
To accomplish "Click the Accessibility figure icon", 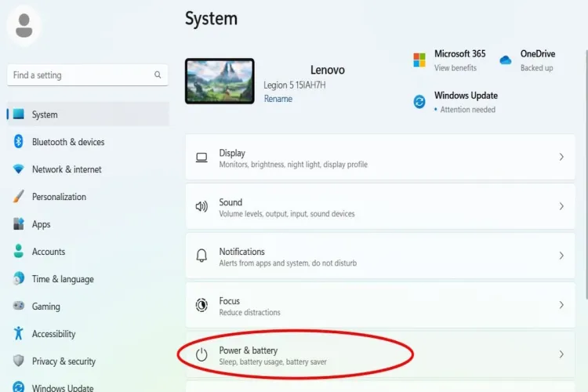I will coord(19,334).
